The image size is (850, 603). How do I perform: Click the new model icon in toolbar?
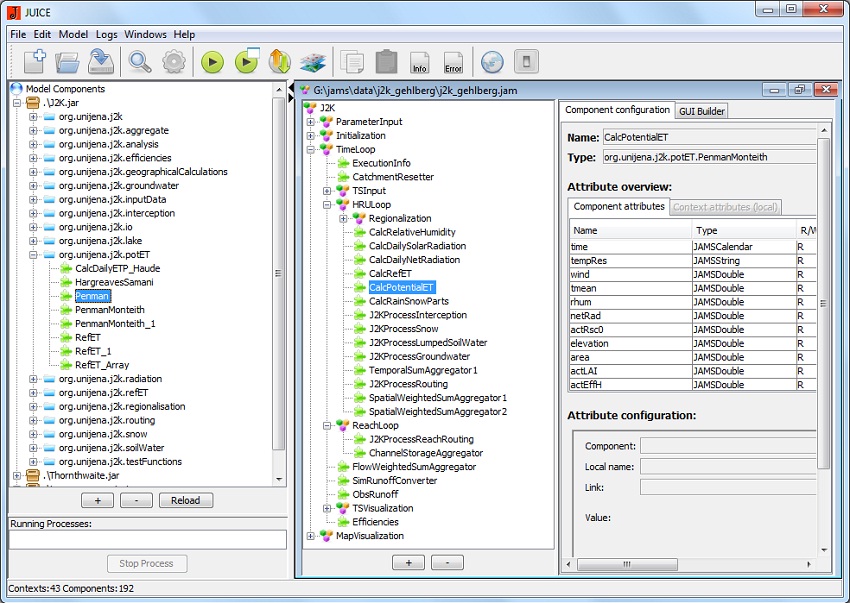pos(34,62)
